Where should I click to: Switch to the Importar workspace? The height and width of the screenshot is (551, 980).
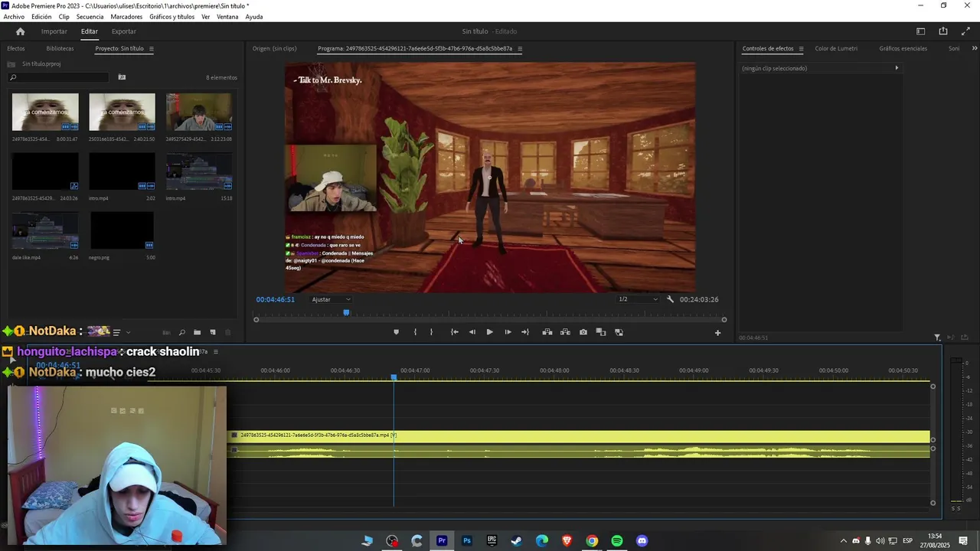click(x=54, y=31)
